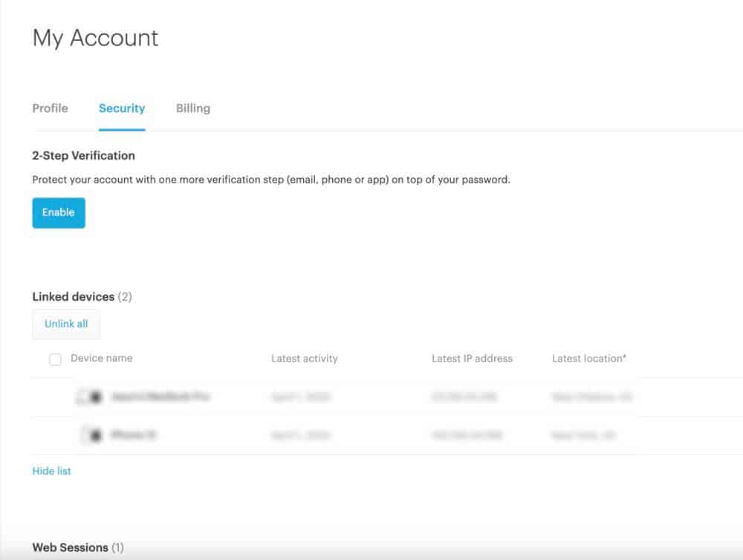
Task: Enable 2-Step Verification
Action: click(59, 212)
